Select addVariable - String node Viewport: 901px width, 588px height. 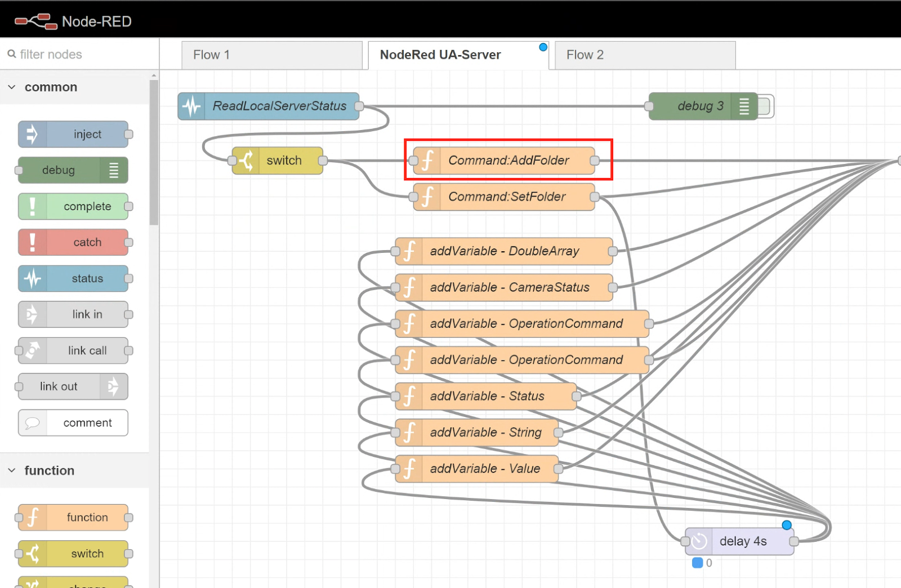477,432
